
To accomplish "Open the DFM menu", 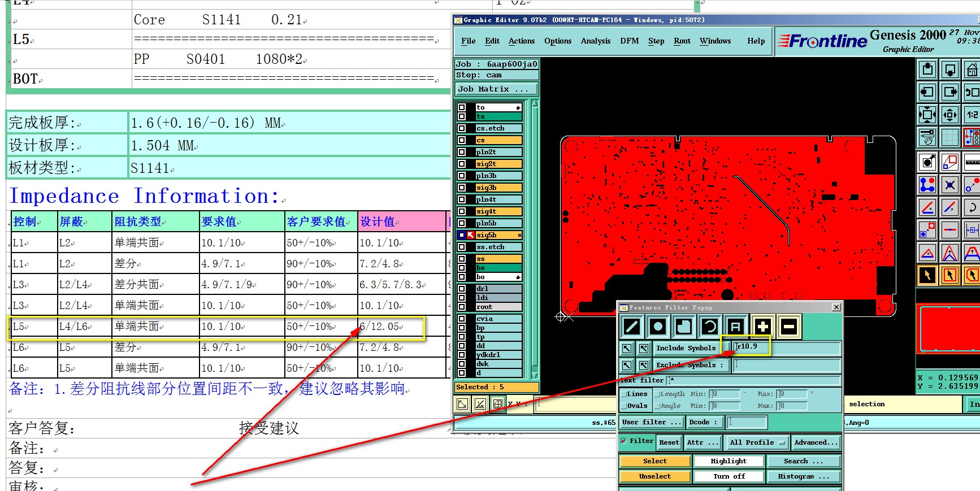I will click(x=629, y=41).
